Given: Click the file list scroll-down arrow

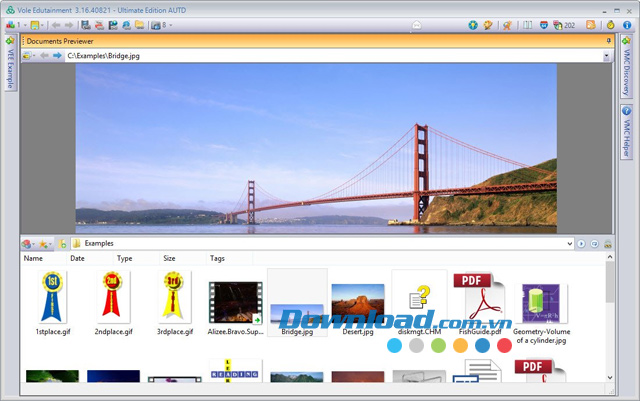Looking at the screenshot, I should (610, 378).
